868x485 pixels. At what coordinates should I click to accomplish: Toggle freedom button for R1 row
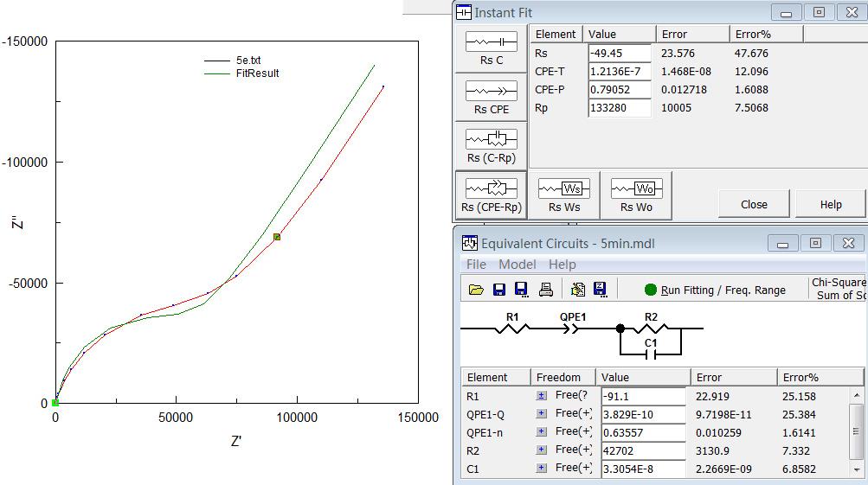click(x=542, y=395)
